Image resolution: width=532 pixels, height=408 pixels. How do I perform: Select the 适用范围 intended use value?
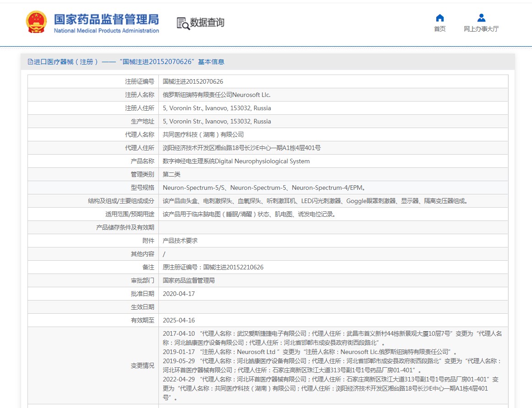point(250,214)
